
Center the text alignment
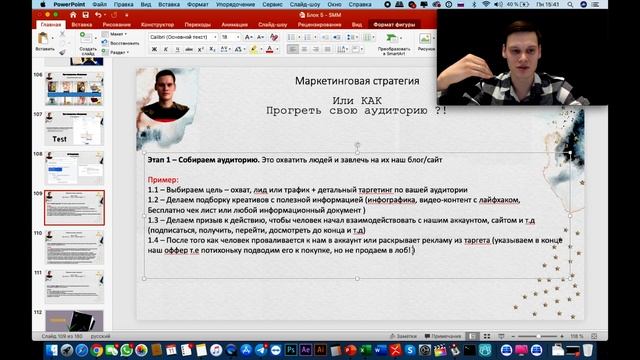tap(304, 49)
